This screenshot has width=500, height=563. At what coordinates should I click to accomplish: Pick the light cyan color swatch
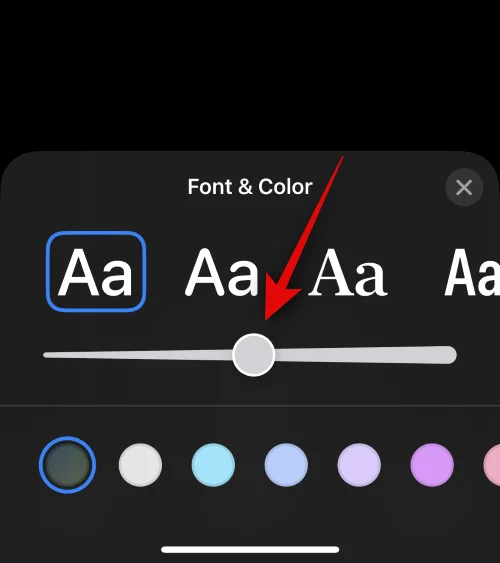(x=213, y=465)
